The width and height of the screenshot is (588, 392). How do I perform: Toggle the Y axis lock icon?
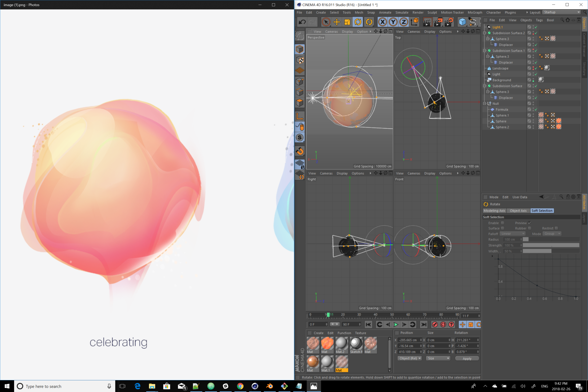(x=393, y=22)
